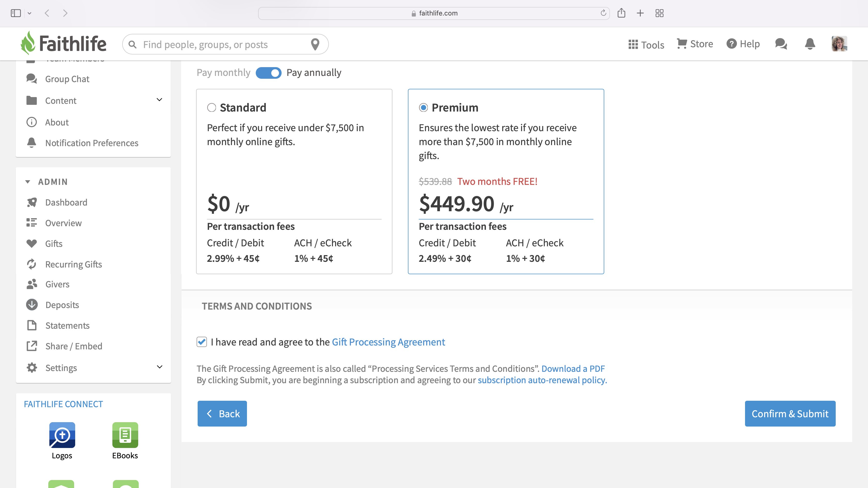The width and height of the screenshot is (868, 488).
Task: Collapse the ADMIN section triangle
Action: [x=28, y=182]
